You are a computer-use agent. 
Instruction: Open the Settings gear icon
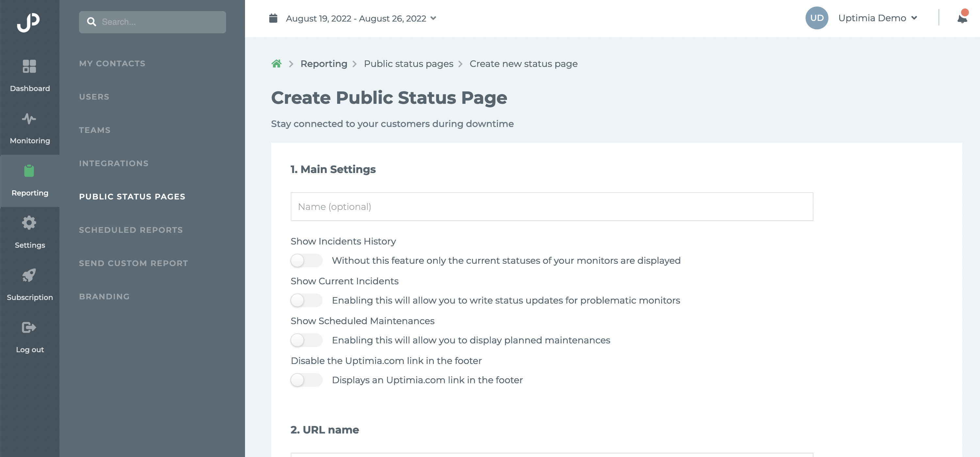(x=29, y=223)
